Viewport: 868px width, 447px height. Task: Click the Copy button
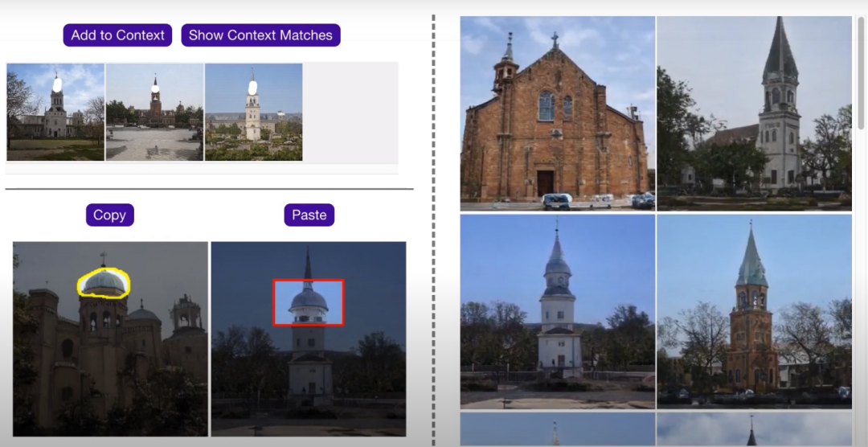tap(109, 215)
